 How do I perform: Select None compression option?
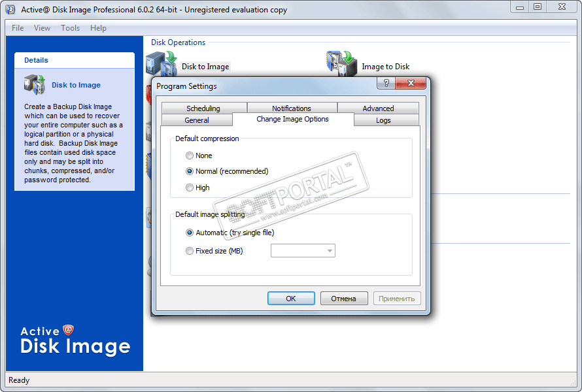point(189,155)
